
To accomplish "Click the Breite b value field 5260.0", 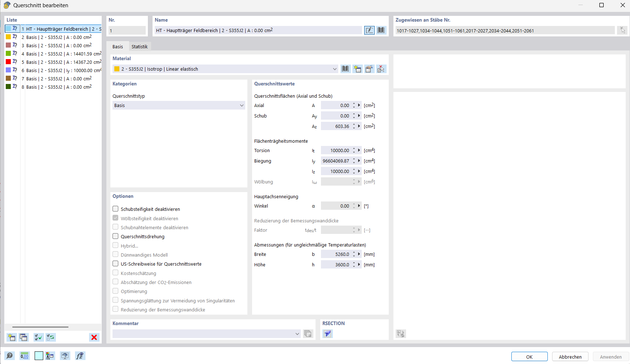I will [x=336, y=254].
